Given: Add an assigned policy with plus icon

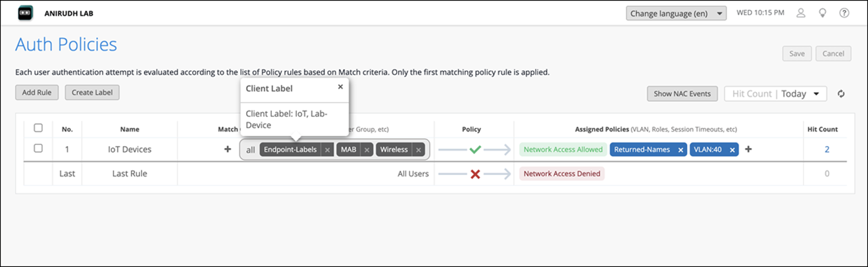Looking at the screenshot, I should pyautogui.click(x=748, y=149).
